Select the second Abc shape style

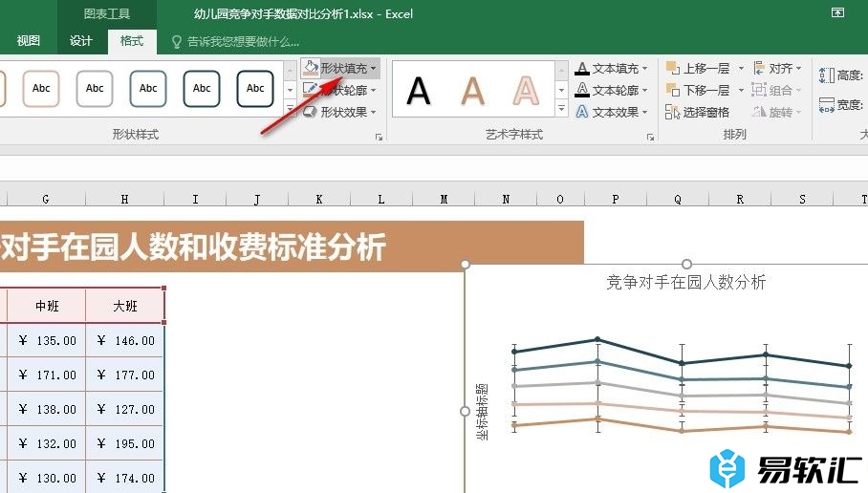[95, 89]
